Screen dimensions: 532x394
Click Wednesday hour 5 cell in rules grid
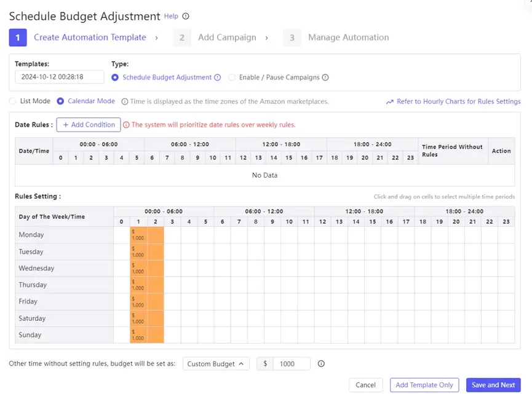(x=205, y=268)
